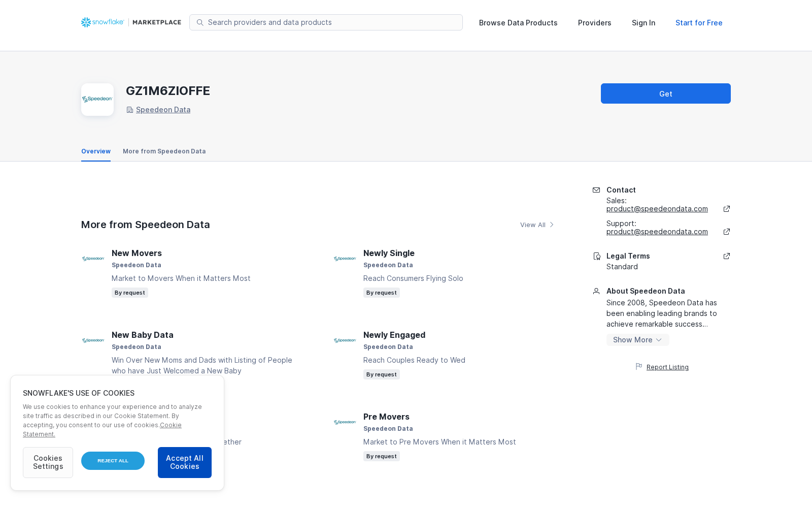Click 'Market to Pre Movers' description
Screen dimensions: 812x508
click(439, 442)
